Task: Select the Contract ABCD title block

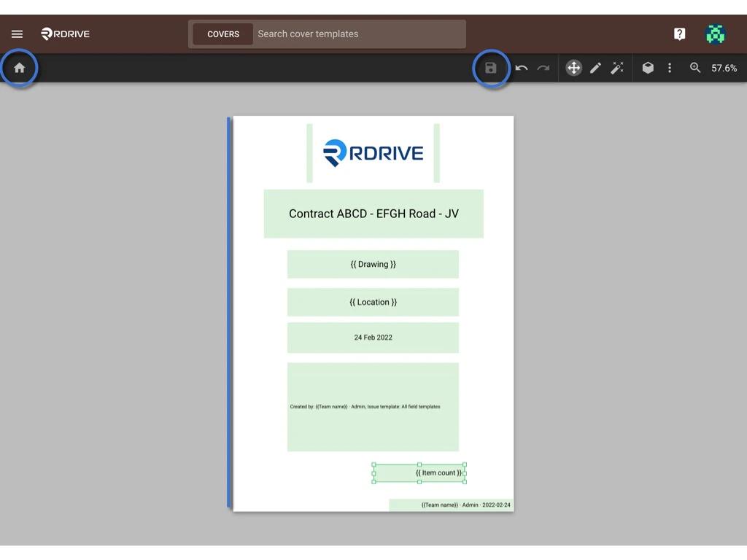Action: (373, 214)
